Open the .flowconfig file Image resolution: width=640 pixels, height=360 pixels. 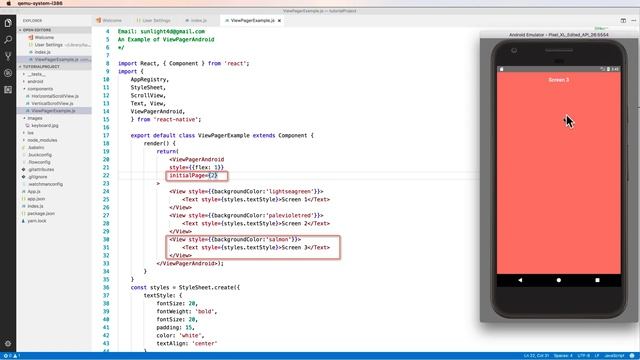[39, 162]
